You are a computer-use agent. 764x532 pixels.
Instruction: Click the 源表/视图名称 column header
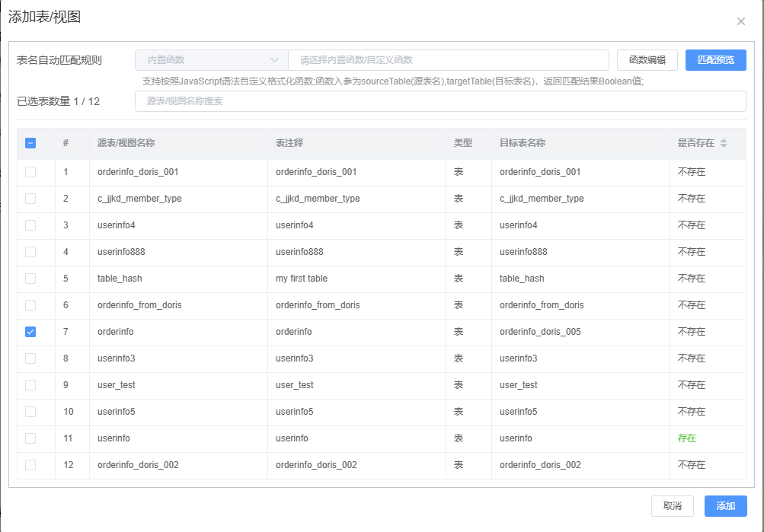coord(126,143)
